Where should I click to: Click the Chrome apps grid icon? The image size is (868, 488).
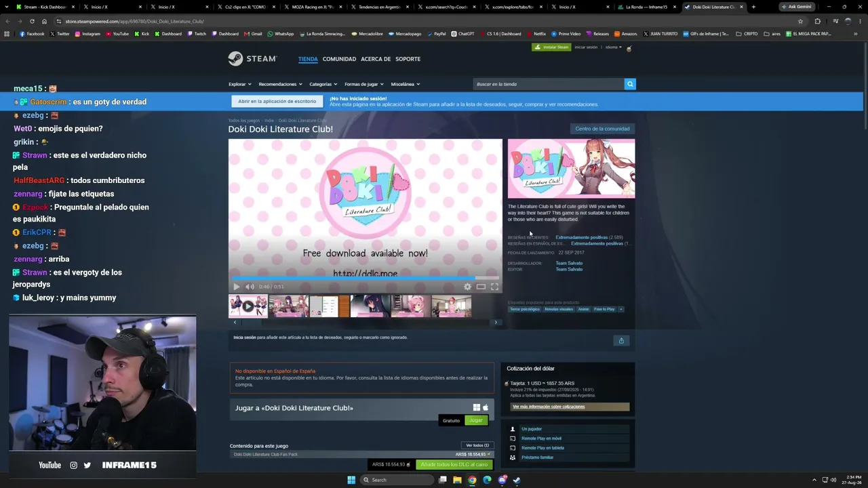(x=7, y=34)
